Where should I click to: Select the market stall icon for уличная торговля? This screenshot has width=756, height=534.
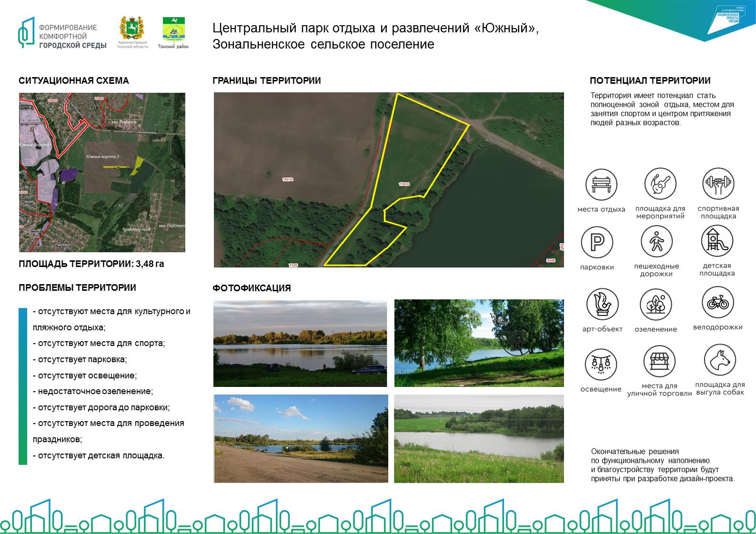tap(659, 361)
